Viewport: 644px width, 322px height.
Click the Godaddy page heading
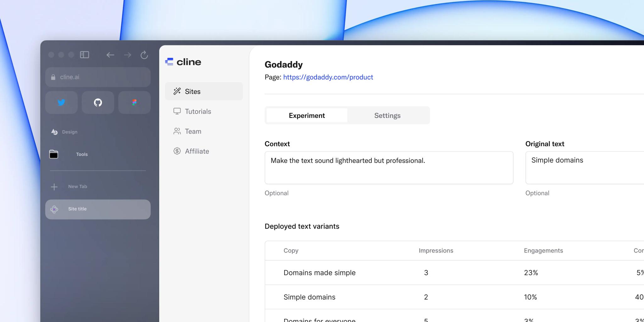pyautogui.click(x=284, y=64)
